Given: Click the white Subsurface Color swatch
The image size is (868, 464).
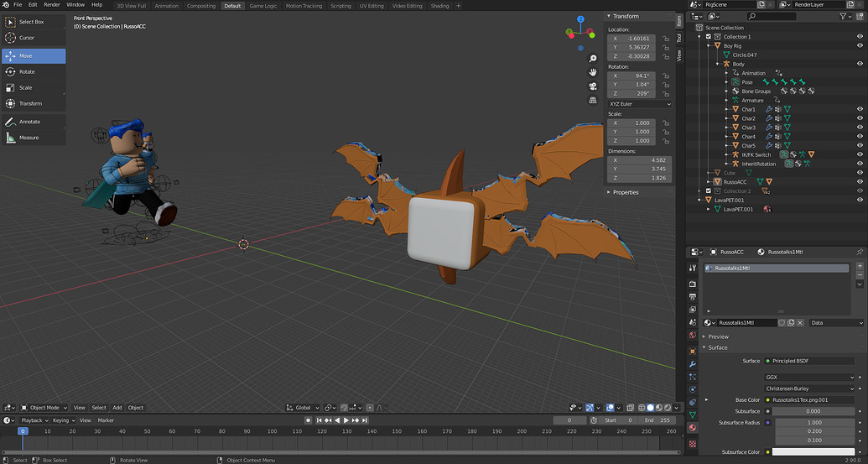Looking at the screenshot, I should 813,452.
